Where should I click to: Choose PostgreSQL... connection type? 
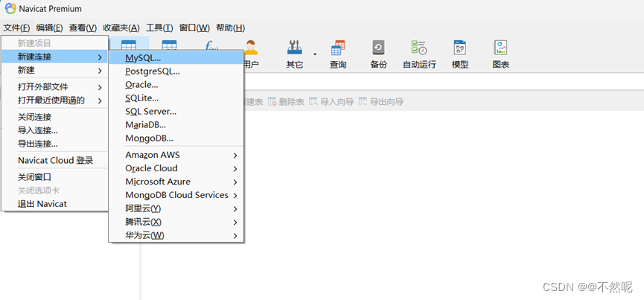176,71
